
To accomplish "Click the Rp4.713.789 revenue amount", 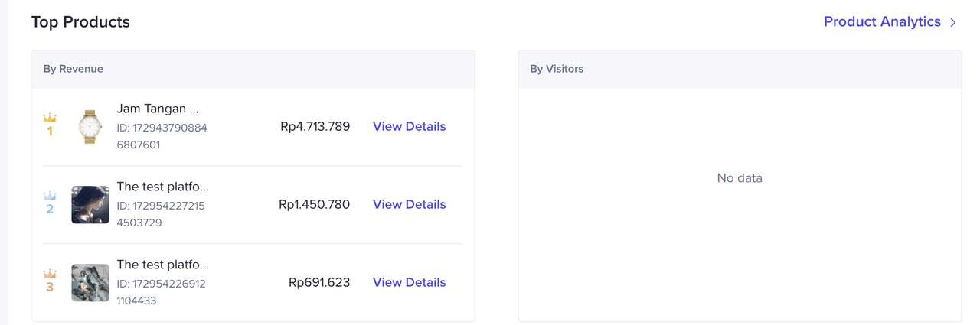I will click(315, 127).
